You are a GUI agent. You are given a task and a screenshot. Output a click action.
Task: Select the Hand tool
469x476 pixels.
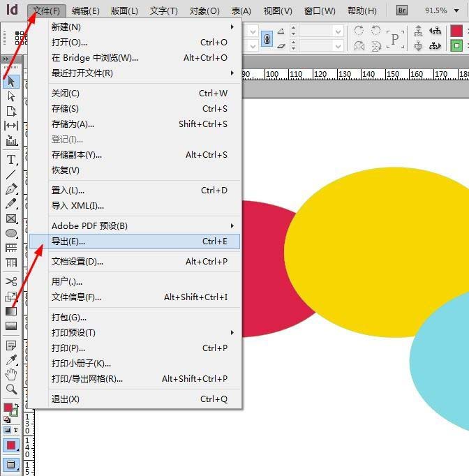11,375
